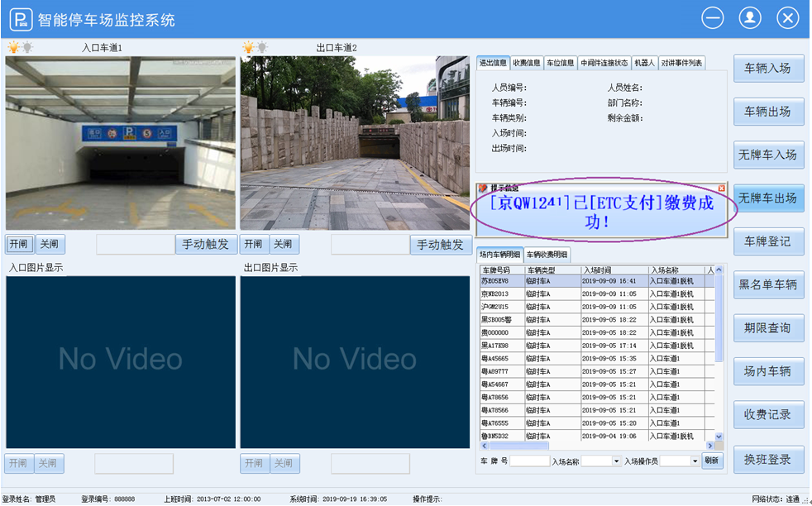Image resolution: width=812 pixels, height=506 pixels.
Task: Switch to the 进出信息 tab
Action: click(x=493, y=63)
